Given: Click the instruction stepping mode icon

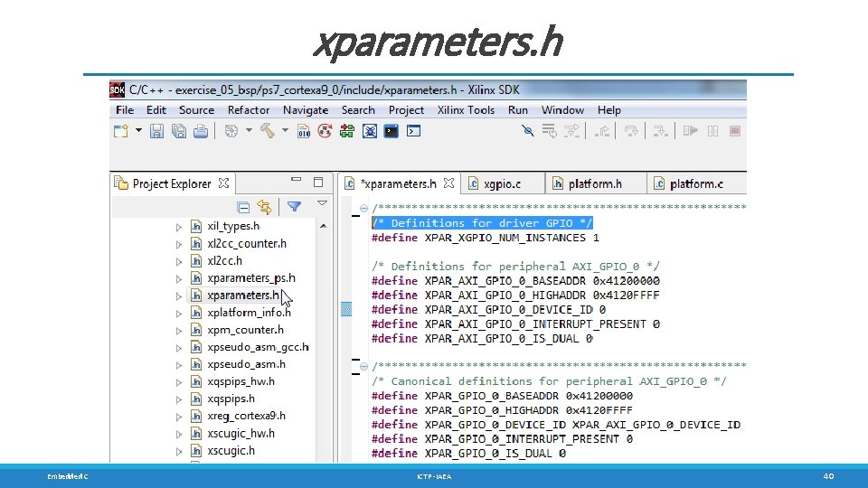Looking at the screenshot, I should tap(549, 131).
